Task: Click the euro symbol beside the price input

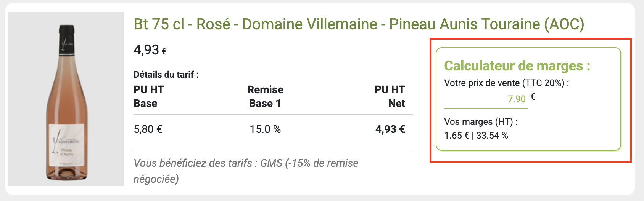Action: [533, 97]
